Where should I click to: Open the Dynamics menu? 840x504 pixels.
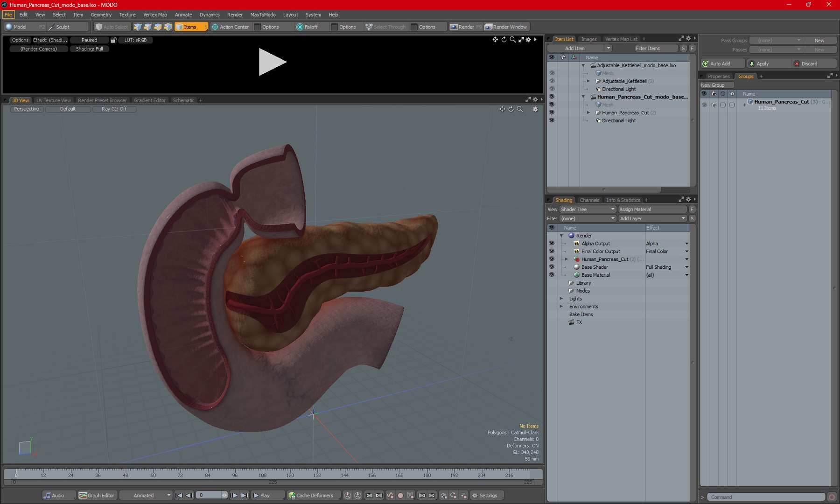coord(210,15)
